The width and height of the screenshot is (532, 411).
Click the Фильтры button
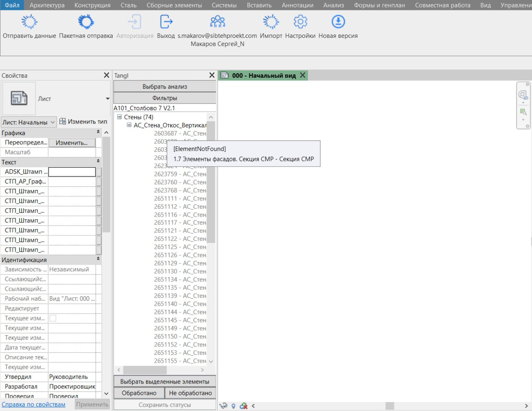(x=165, y=98)
